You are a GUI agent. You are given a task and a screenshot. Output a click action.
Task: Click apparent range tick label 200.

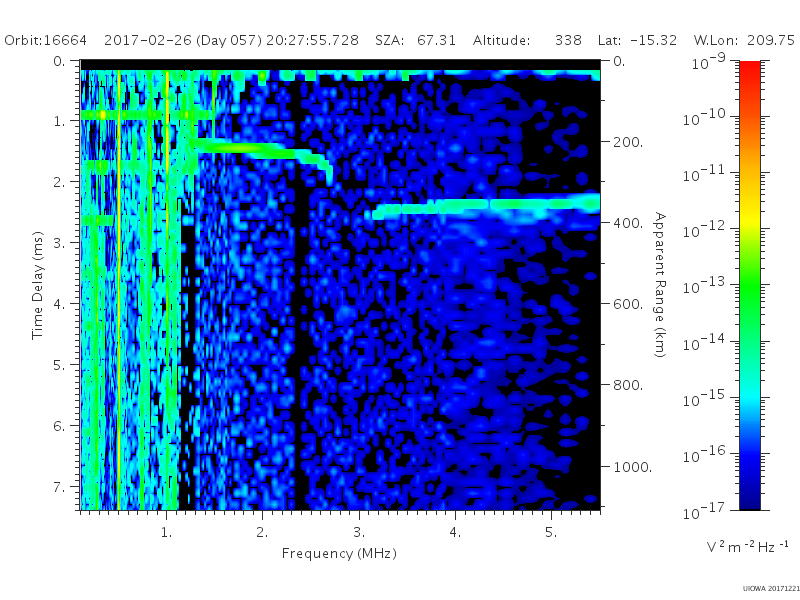(628, 142)
